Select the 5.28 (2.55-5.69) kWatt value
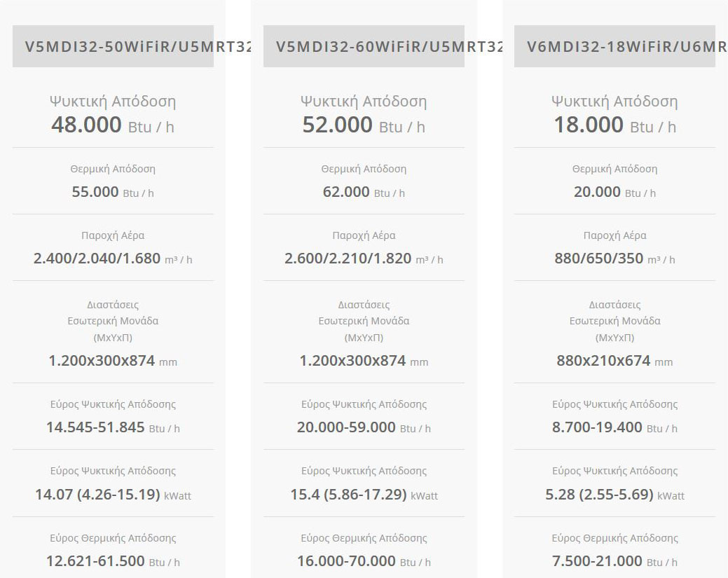This screenshot has width=728, height=578. 614,495
